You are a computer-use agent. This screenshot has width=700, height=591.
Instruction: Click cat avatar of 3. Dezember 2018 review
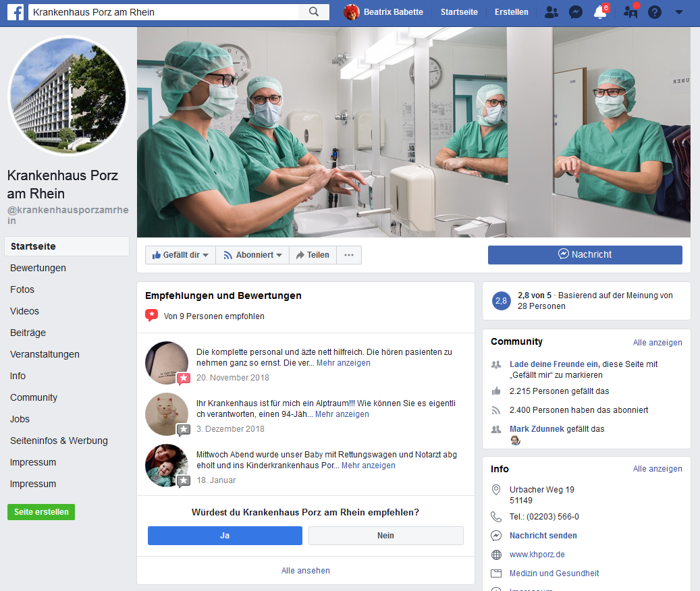tap(167, 414)
